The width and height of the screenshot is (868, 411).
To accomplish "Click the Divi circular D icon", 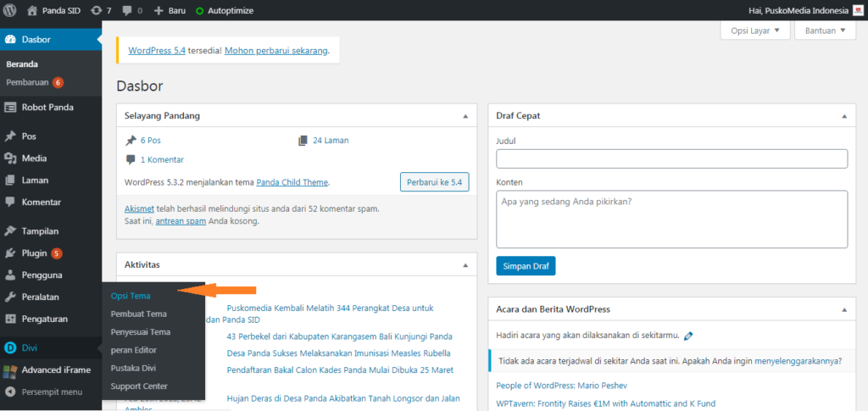I will click(x=10, y=348).
